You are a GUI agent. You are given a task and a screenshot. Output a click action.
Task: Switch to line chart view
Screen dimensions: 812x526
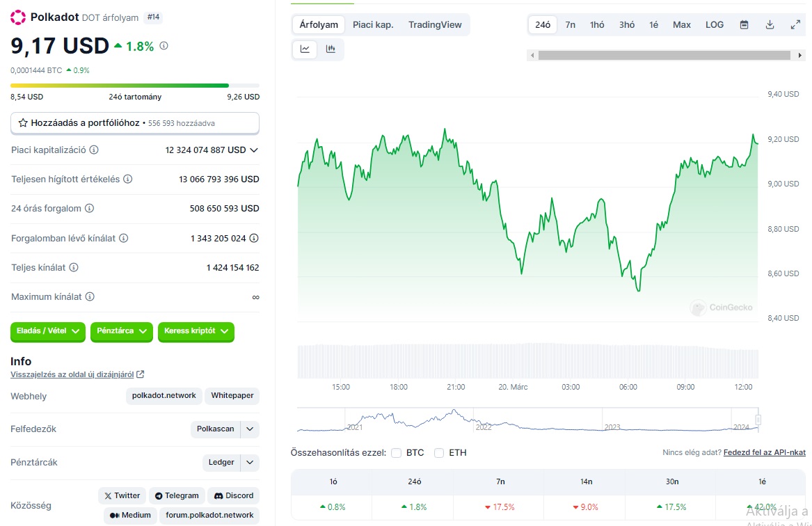pyautogui.click(x=305, y=49)
